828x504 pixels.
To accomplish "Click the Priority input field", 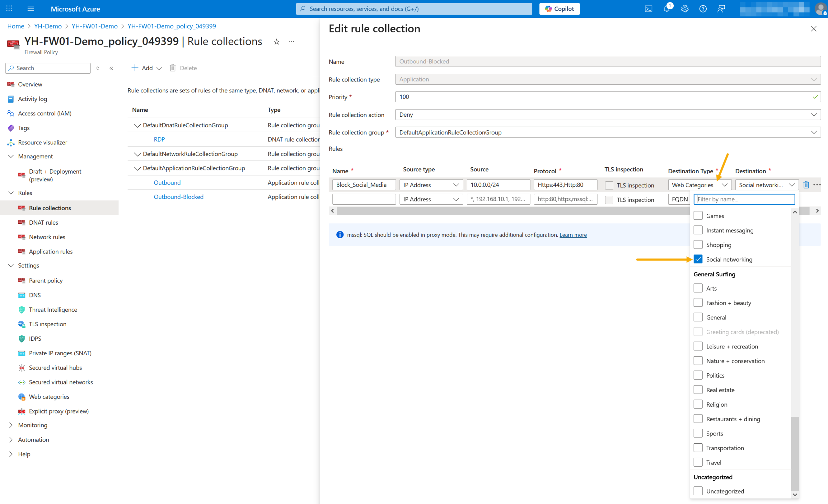I will pyautogui.click(x=607, y=97).
